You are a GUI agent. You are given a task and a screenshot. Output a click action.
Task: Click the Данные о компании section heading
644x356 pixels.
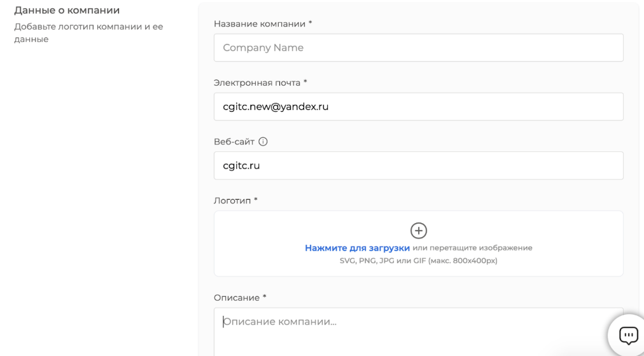(67, 11)
